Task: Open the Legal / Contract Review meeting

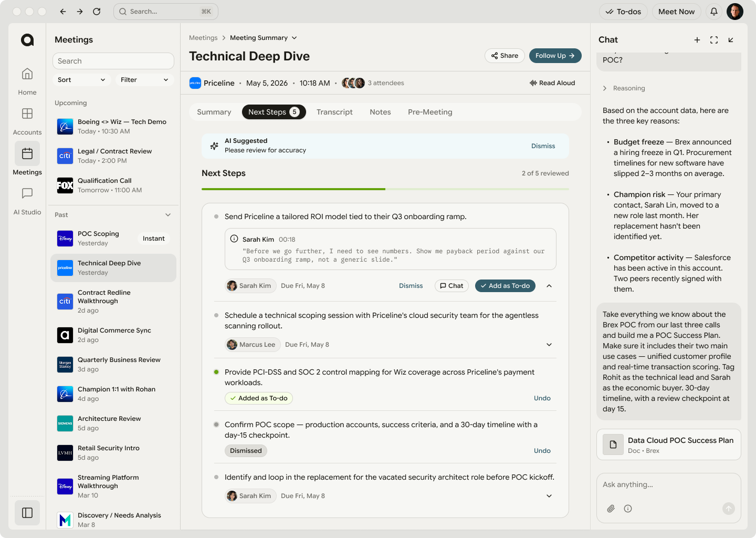Action: [x=113, y=156]
